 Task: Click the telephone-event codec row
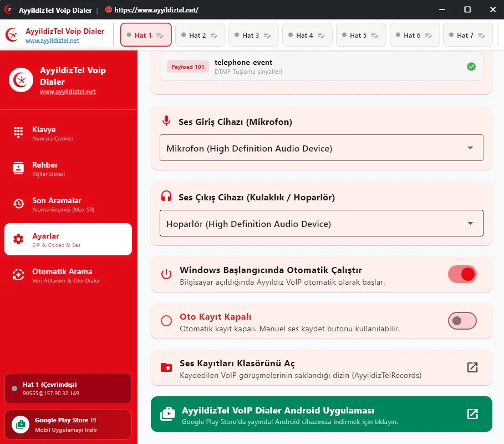point(322,67)
